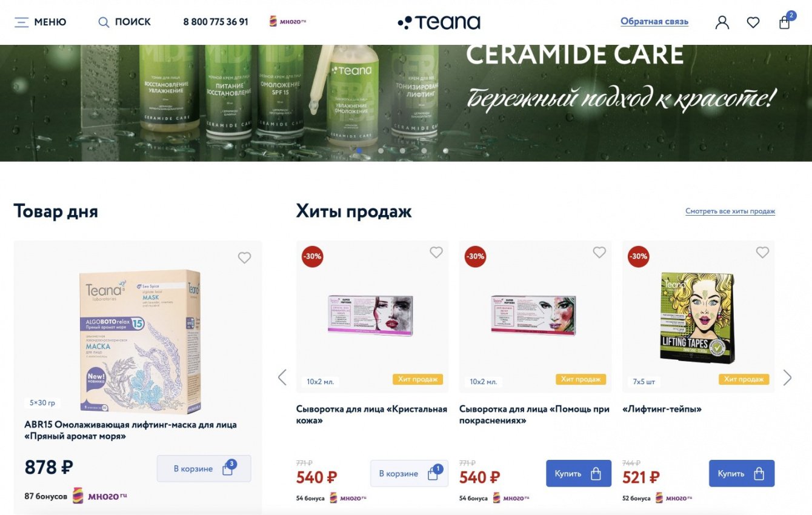
Task: Toggle favorite heart on «Лифтинг-тейпы» product
Action: [x=762, y=252]
